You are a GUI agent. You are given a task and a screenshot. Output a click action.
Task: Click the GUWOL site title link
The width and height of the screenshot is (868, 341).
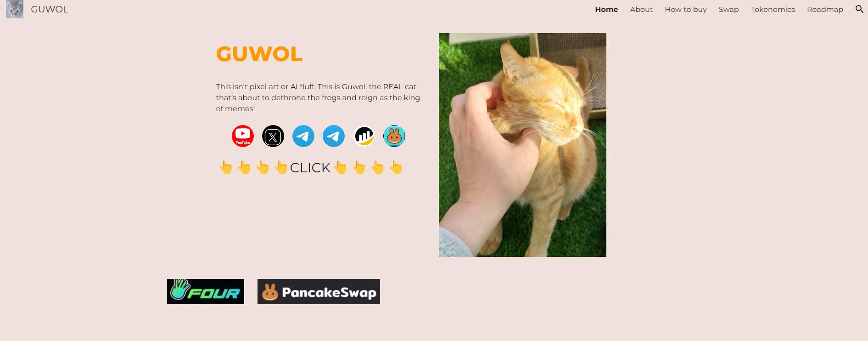50,9
